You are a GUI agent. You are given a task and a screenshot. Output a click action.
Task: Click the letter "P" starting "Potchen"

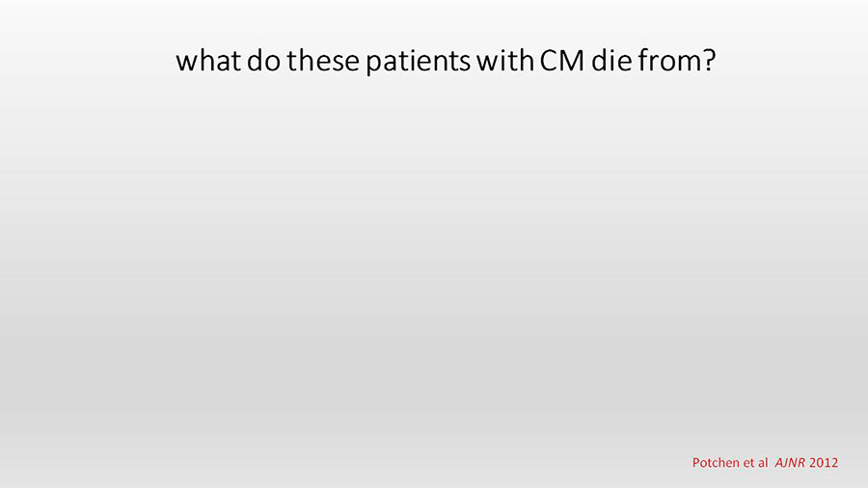click(696, 463)
